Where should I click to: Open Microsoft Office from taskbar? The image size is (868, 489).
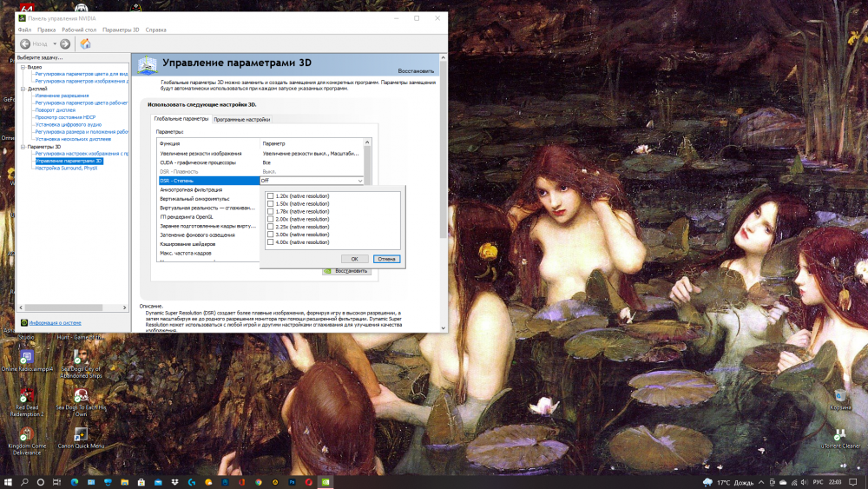pyautogui.click(x=242, y=482)
